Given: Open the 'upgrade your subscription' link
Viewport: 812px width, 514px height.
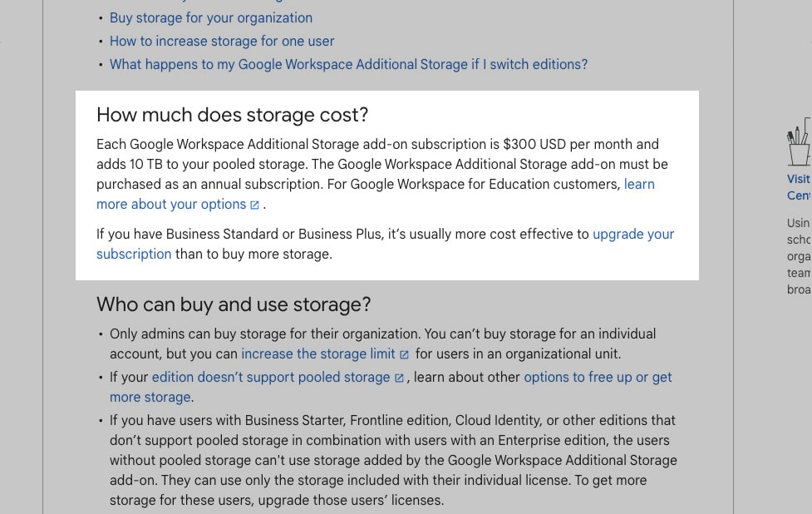Looking at the screenshot, I should point(632,235).
